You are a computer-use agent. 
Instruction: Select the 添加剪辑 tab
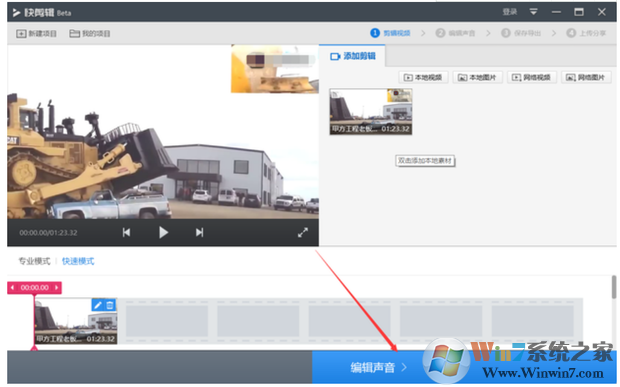click(x=352, y=56)
